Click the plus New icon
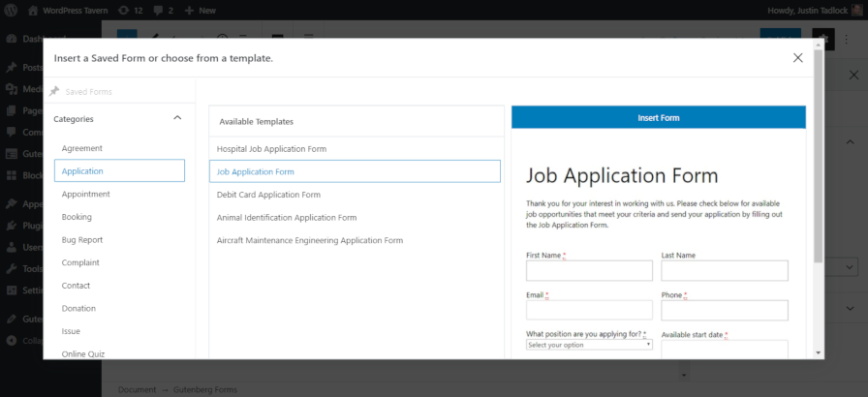The image size is (868, 397). click(x=190, y=9)
